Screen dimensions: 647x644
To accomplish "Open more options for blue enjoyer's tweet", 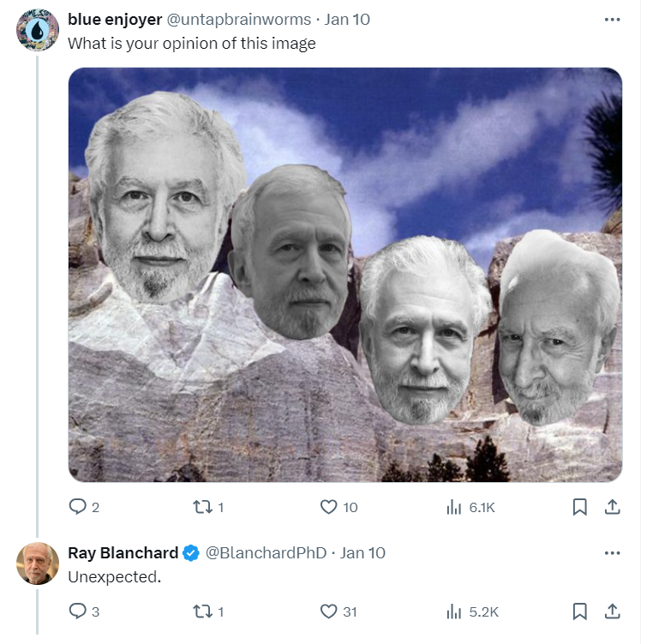I will [612, 20].
